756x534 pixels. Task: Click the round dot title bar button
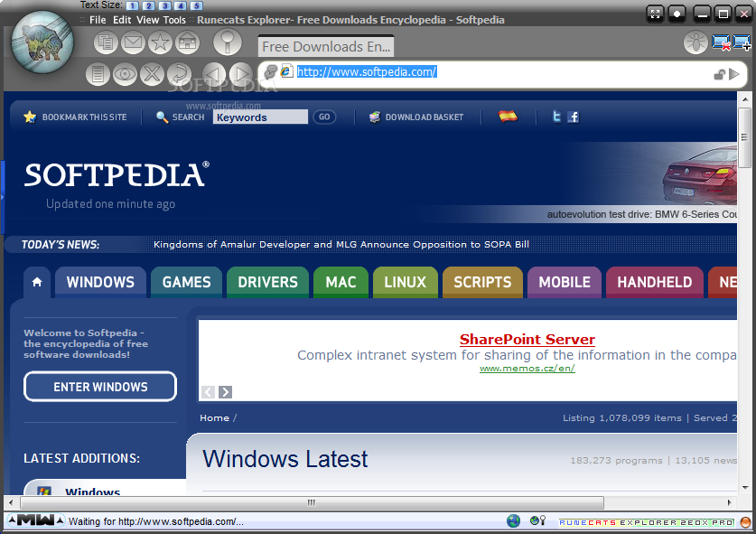[x=677, y=14]
